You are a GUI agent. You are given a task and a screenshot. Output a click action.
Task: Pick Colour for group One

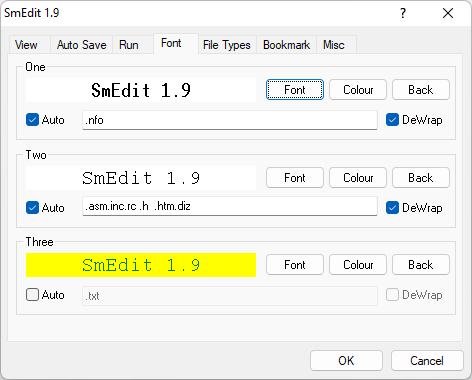(358, 90)
